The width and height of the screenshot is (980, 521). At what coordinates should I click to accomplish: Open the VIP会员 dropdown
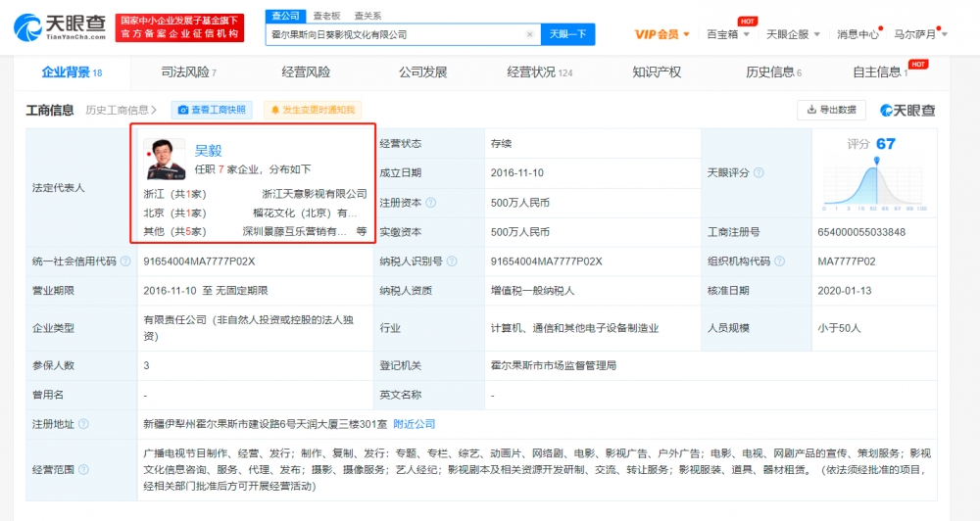[x=661, y=34]
